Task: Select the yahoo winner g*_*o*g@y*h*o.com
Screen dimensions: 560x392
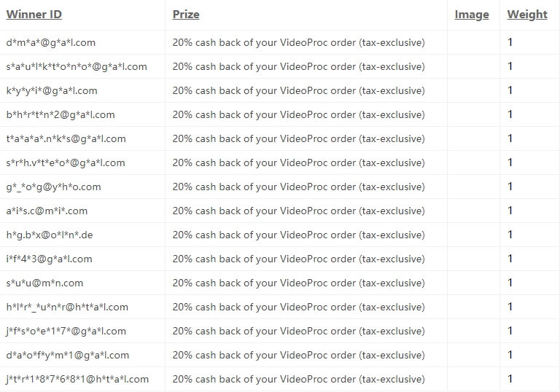Action: click(x=53, y=187)
